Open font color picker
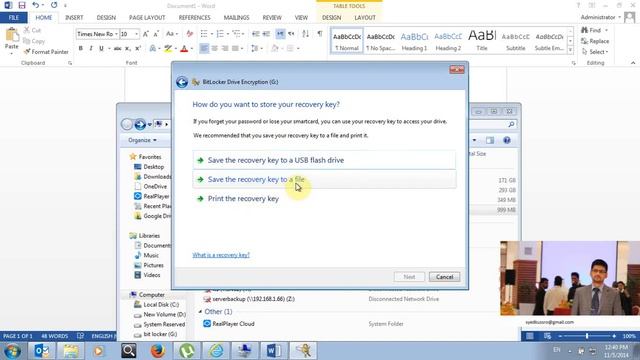Viewport: 640px width, 360px height. [x=192, y=49]
